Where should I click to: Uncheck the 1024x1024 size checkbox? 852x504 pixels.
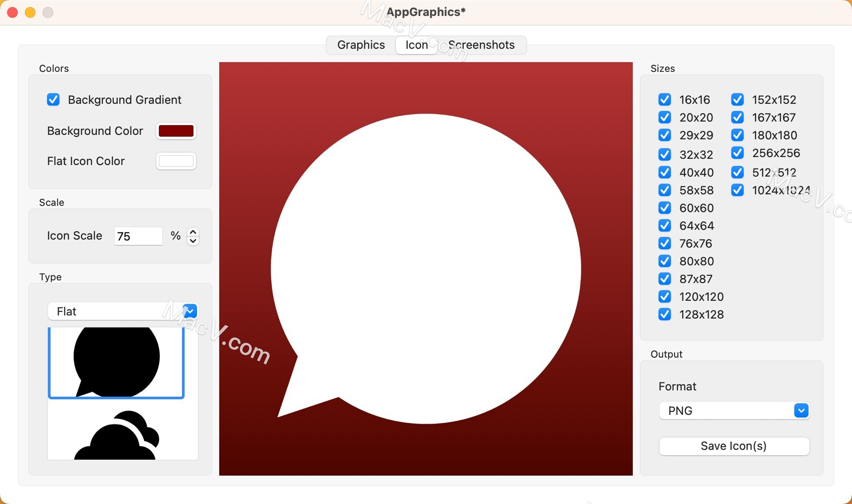pyautogui.click(x=738, y=190)
